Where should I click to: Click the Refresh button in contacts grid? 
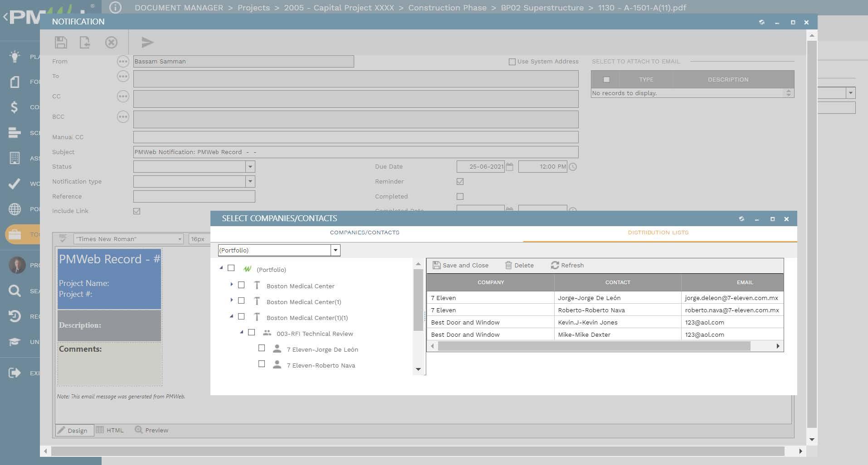(567, 265)
